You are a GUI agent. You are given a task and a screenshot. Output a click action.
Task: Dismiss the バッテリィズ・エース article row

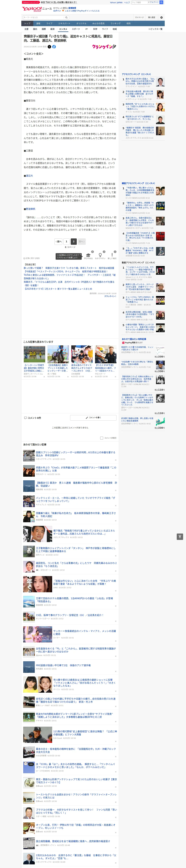click(x=116, y=505)
